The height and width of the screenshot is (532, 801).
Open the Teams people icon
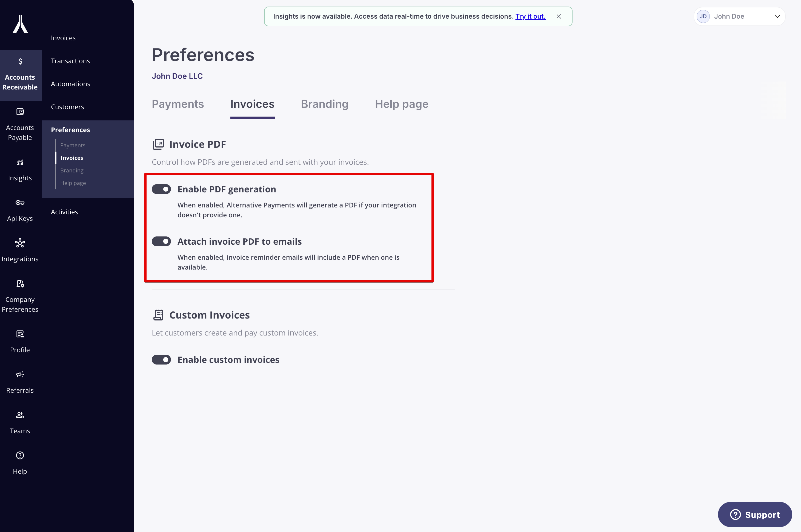pos(20,415)
